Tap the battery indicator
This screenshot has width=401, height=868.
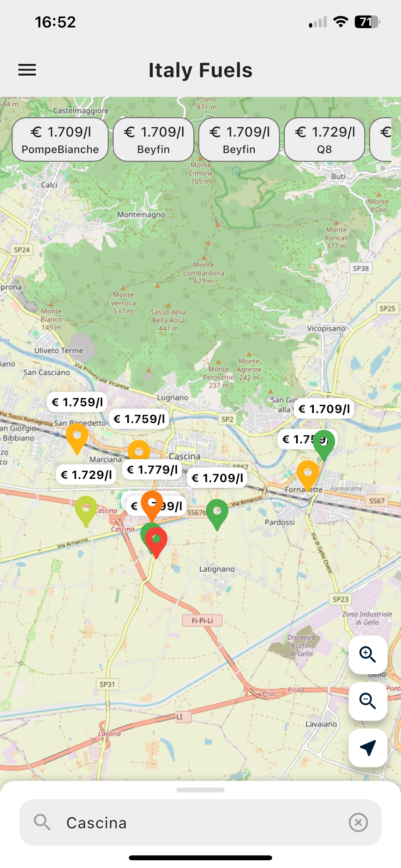(367, 22)
